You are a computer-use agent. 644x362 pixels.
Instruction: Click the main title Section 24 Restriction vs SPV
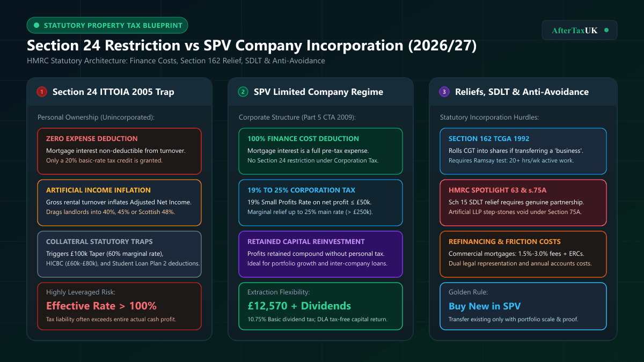tap(252, 46)
